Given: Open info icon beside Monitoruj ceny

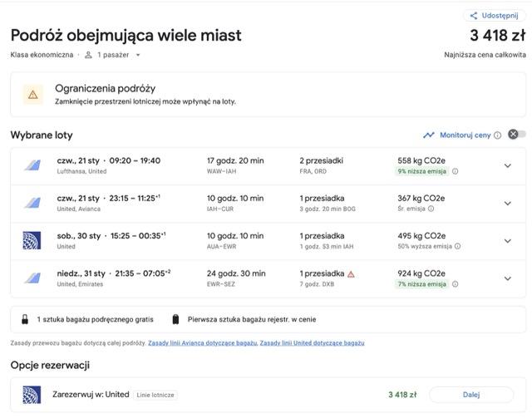Looking at the screenshot, I should (x=497, y=135).
